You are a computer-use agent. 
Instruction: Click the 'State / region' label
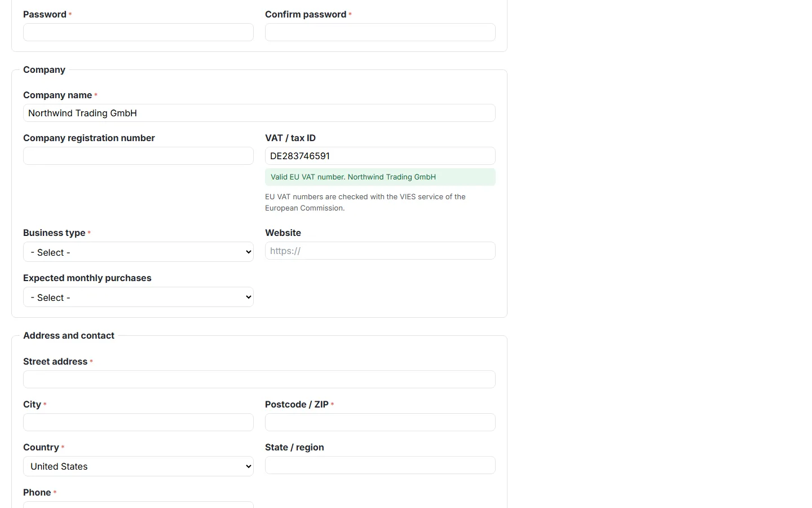point(294,447)
